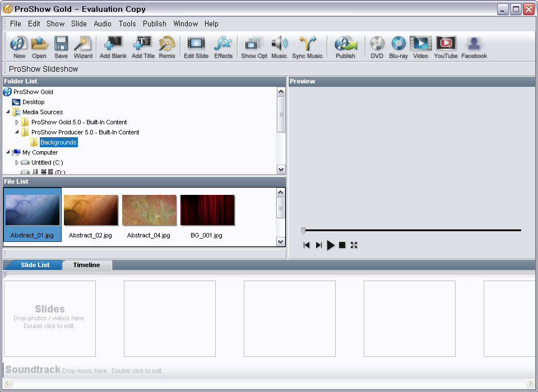Jump to previous slide in preview

click(x=307, y=245)
